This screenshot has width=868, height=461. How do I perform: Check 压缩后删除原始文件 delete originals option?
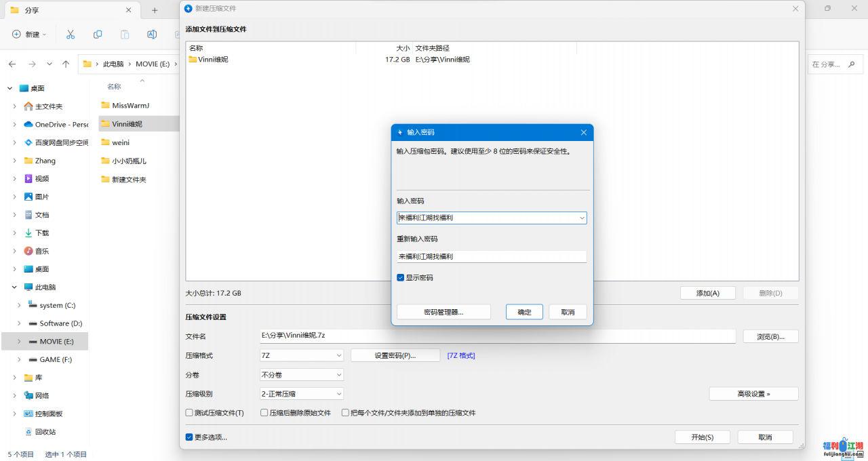click(264, 413)
